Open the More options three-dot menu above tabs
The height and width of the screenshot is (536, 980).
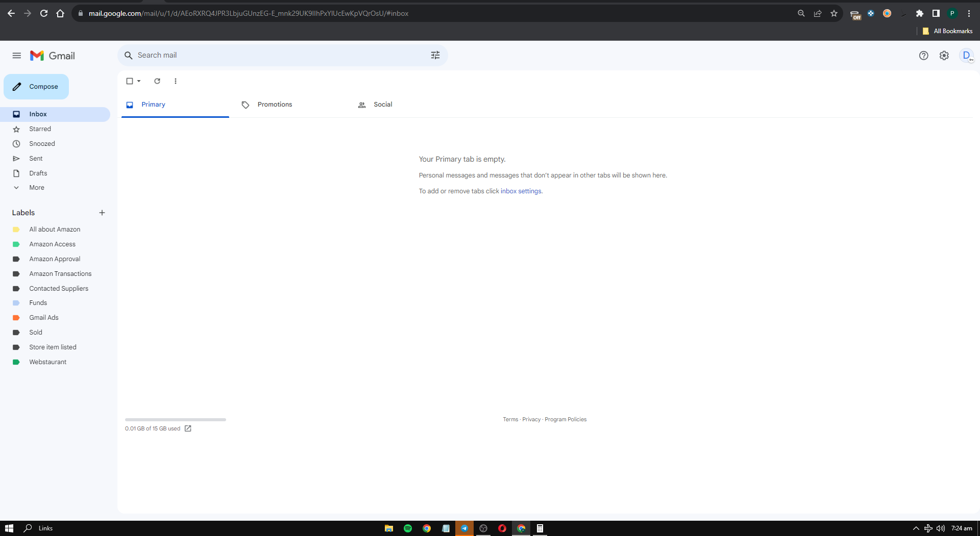tap(176, 81)
